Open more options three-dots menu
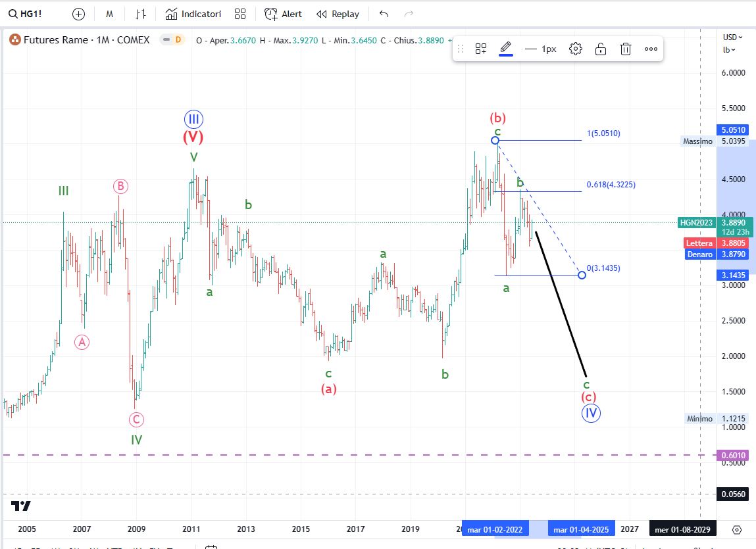 [x=651, y=49]
